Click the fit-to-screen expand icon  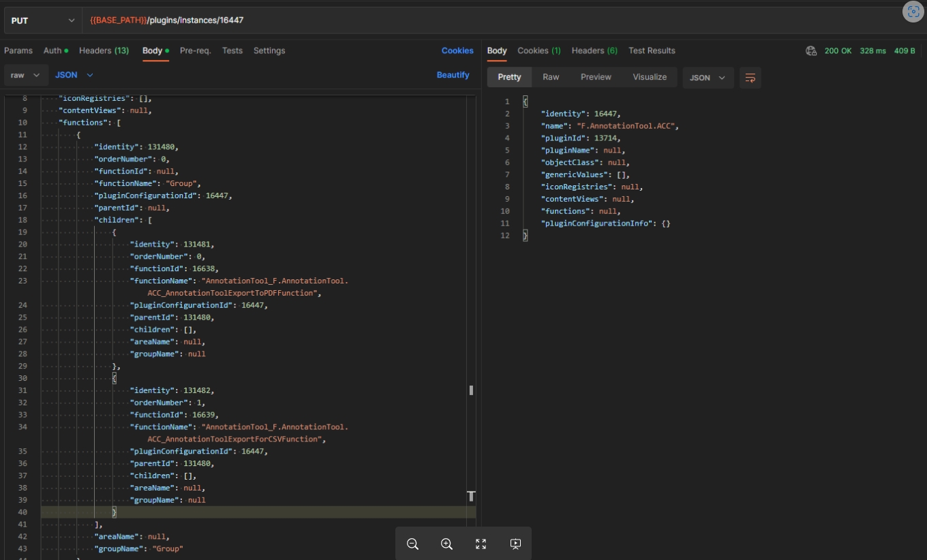click(x=481, y=544)
